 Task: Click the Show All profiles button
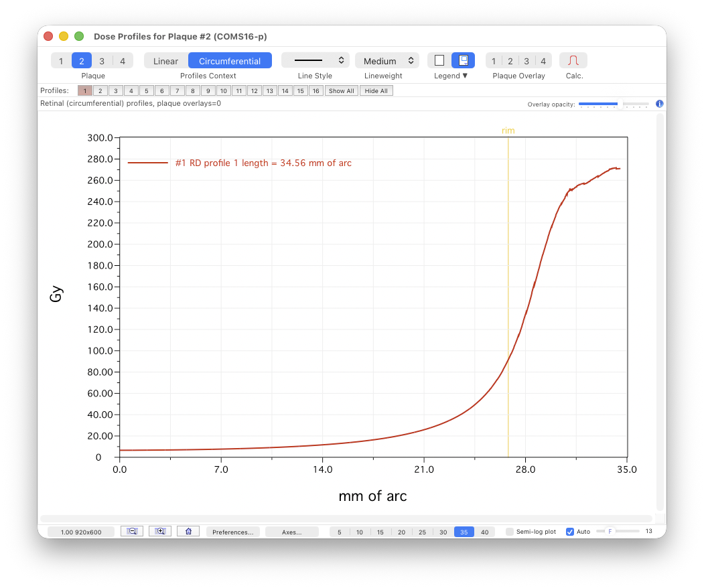(x=342, y=91)
